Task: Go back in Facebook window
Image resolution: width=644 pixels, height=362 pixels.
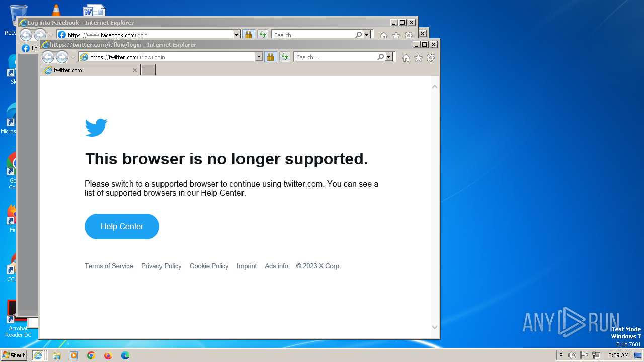Action: point(26,35)
